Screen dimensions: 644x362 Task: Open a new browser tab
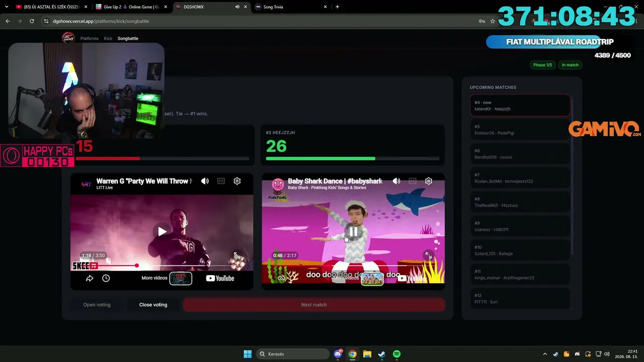coord(337,7)
